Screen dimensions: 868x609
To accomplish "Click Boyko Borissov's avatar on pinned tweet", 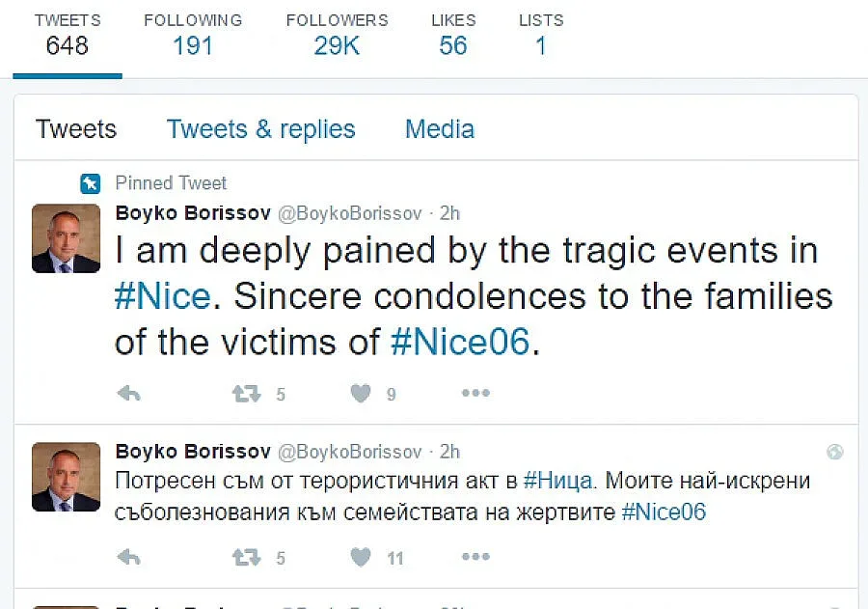I will tap(67, 238).
